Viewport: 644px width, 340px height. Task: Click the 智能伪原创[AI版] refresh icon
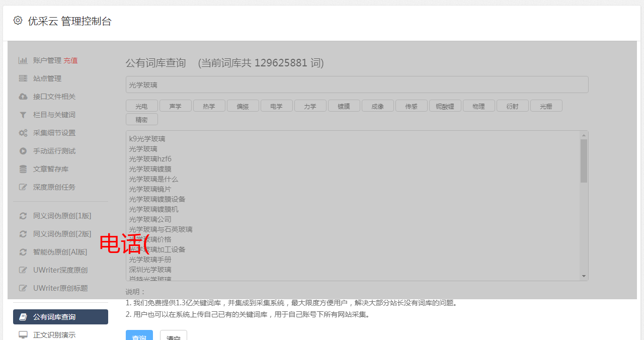tap(23, 252)
